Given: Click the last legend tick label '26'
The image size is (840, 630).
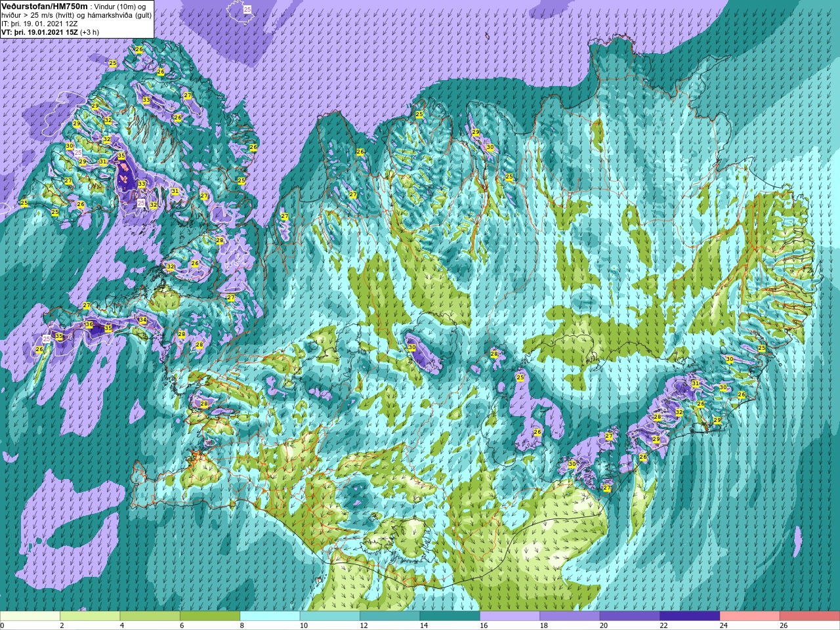Looking at the screenshot, I should [x=784, y=625].
